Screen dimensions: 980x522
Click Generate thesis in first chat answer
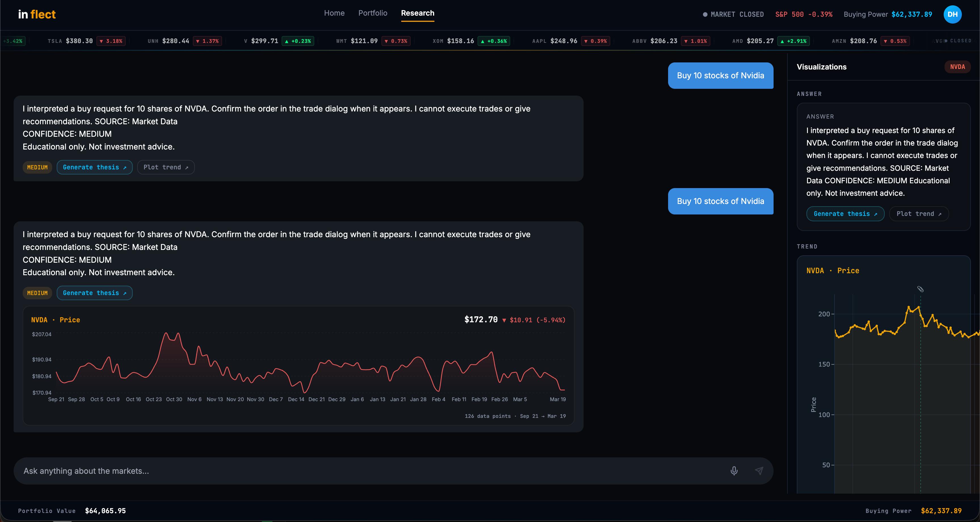[94, 167]
